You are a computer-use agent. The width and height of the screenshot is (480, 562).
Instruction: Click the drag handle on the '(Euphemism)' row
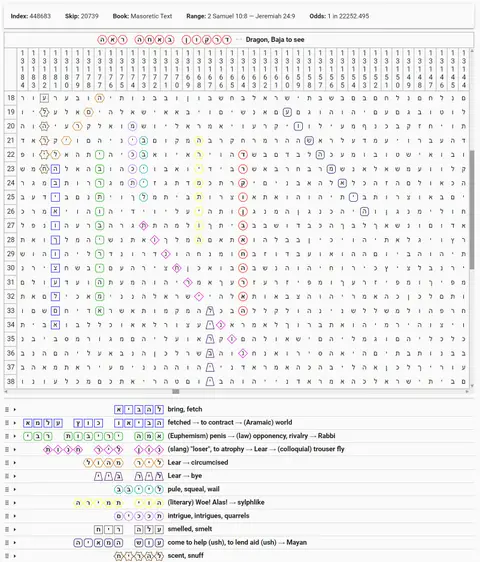(7, 436)
